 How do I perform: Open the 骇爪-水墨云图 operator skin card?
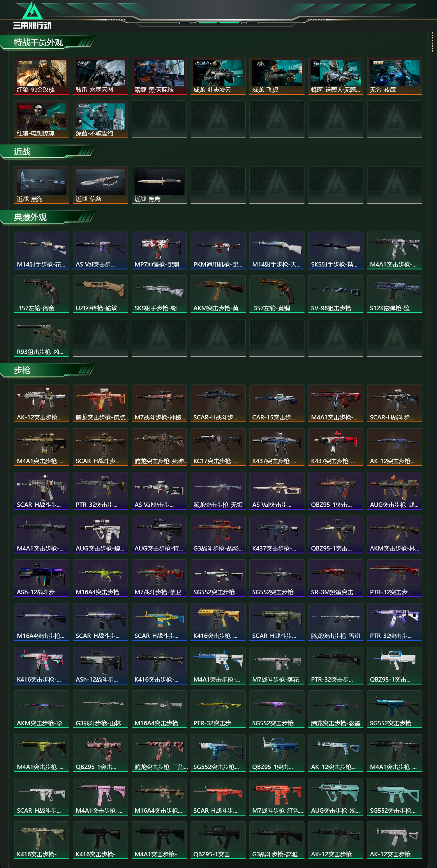pyautogui.click(x=101, y=76)
